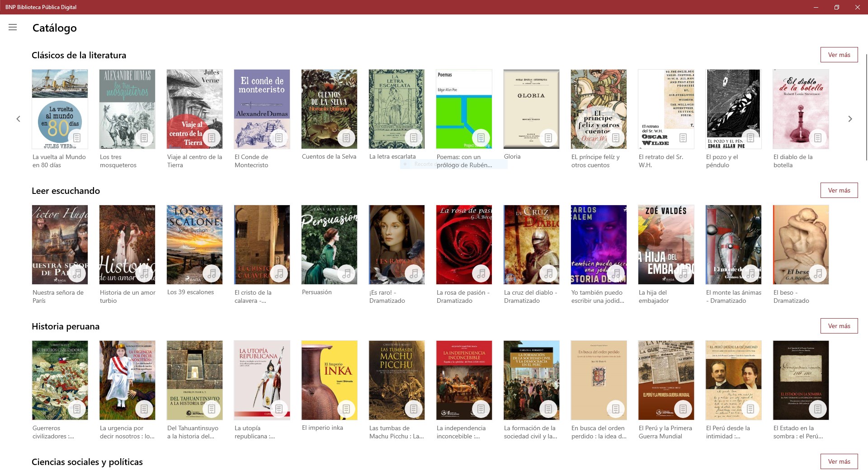
Task: Click the ebook icon on La utopía republicana
Action: pos(279,409)
